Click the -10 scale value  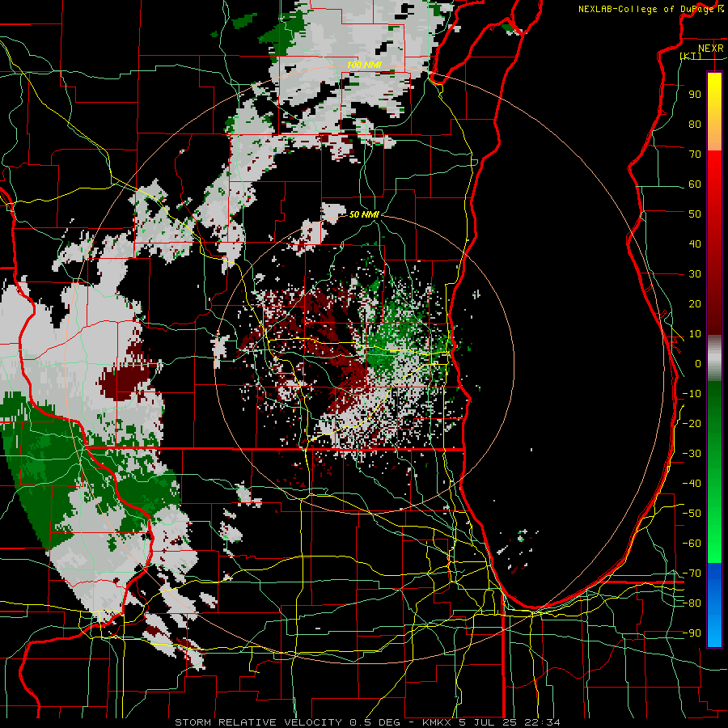tap(692, 394)
